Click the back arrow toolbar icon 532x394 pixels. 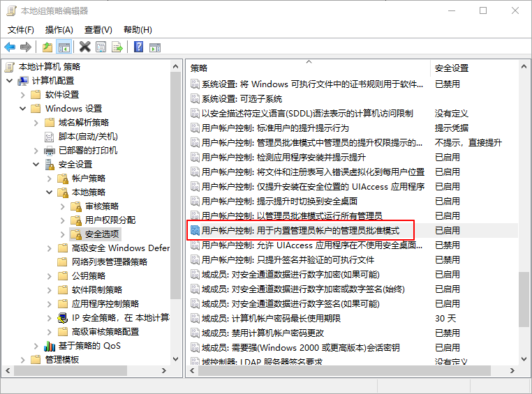coord(10,47)
